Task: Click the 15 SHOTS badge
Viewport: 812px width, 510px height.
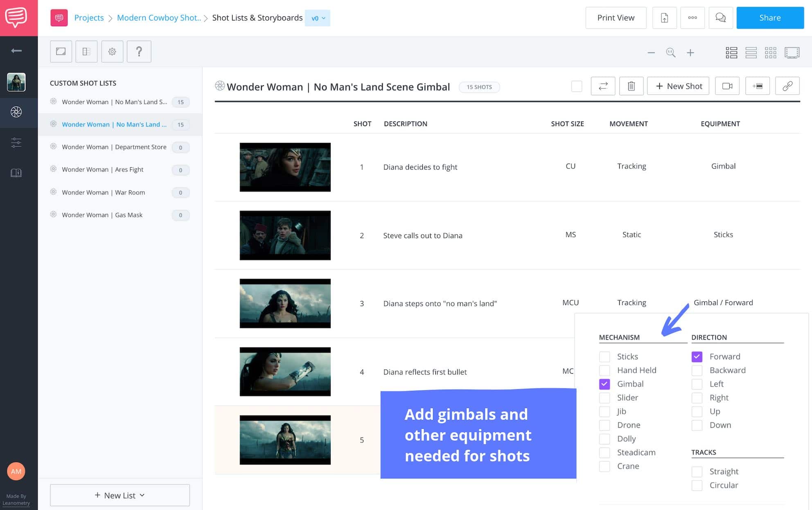Action: click(x=479, y=87)
